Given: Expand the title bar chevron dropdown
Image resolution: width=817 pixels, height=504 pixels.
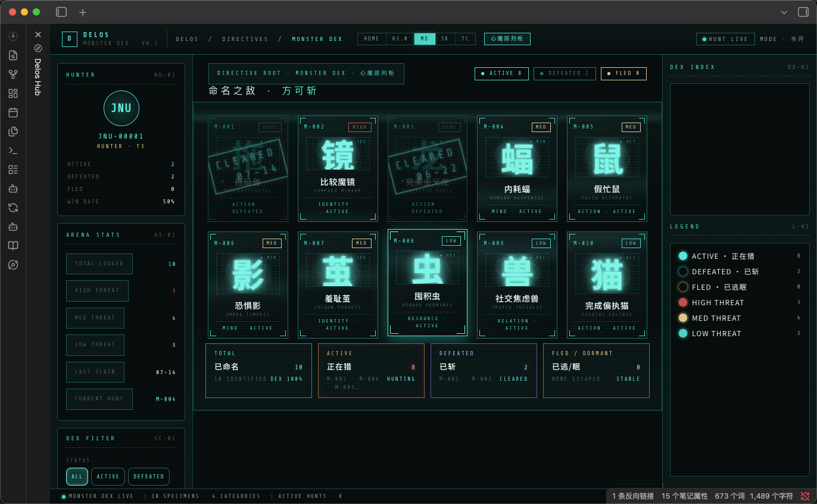Looking at the screenshot, I should [x=784, y=12].
